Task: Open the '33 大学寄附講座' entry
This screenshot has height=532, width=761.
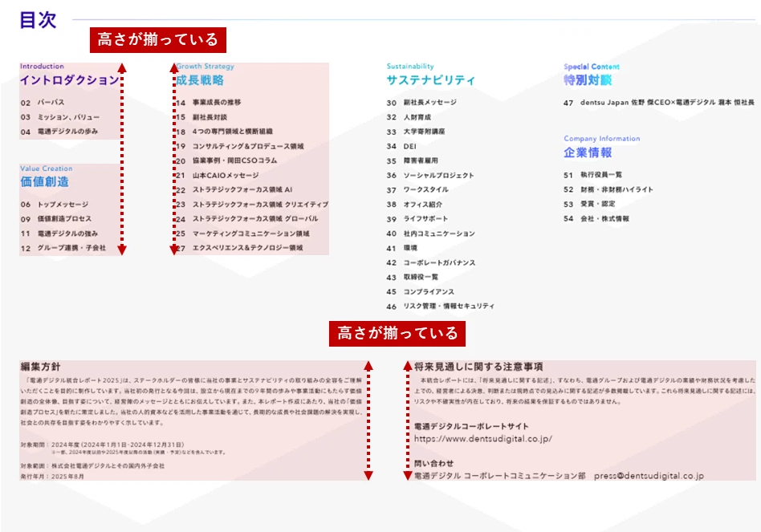Action: click(x=416, y=132)
